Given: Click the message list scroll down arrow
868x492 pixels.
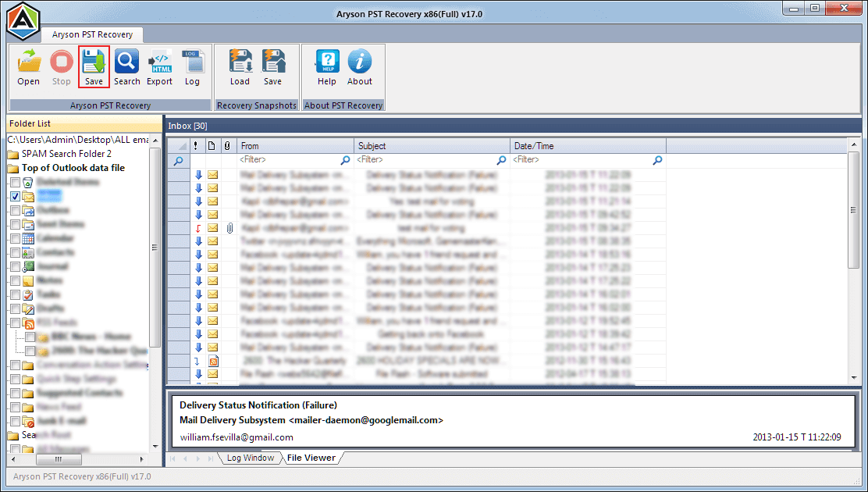Looking at the screenshot, I should coord(854,377).
